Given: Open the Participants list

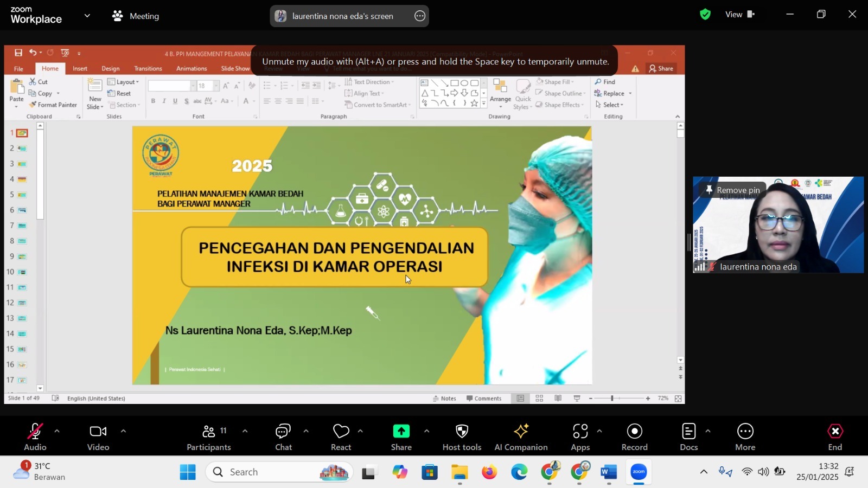Looking at the screenshot, I should coord(209,436).
